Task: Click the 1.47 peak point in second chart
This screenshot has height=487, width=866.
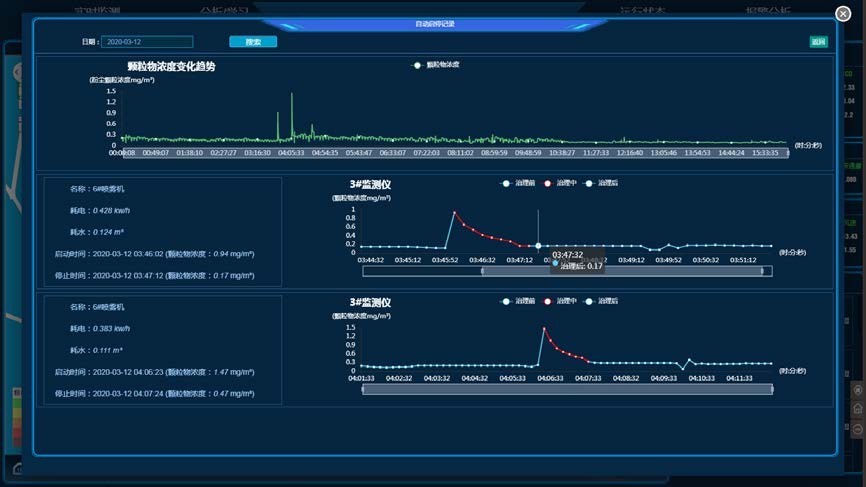Action: (x=544, y=328)
